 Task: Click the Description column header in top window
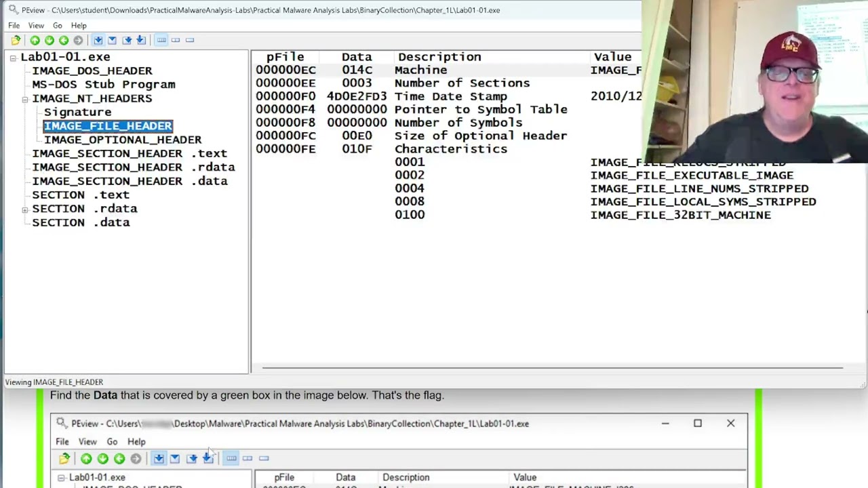[439, 57]
